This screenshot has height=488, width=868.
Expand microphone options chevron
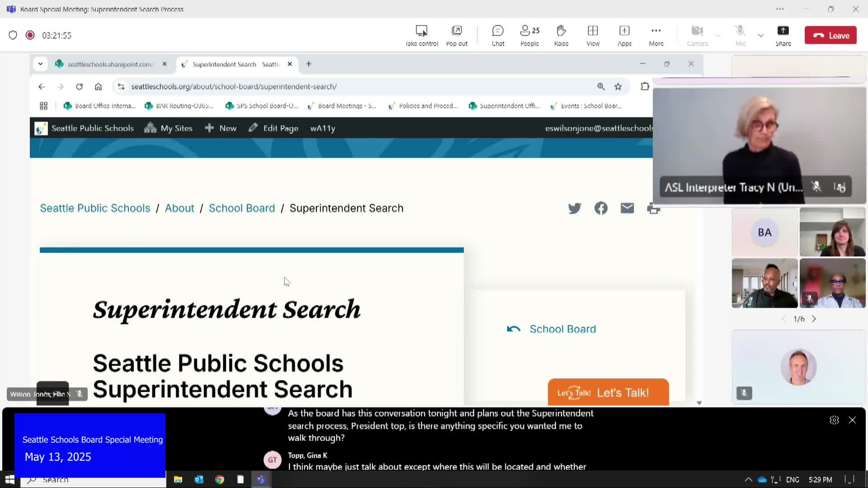tap(760, 35)
